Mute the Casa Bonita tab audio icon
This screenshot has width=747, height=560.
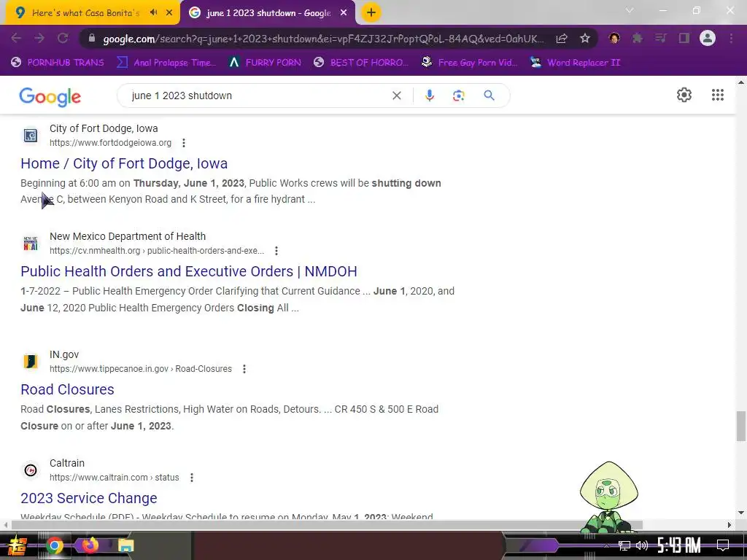(x=153, y=12)
